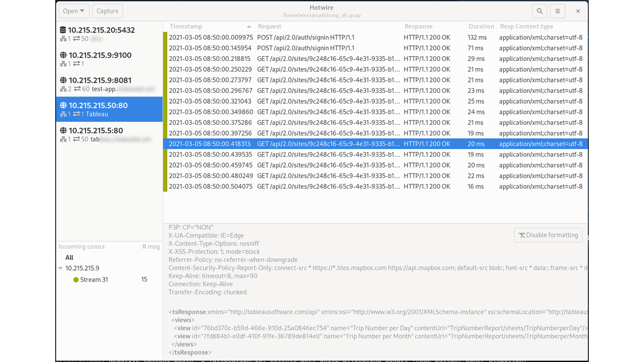Click the Capture button
The height and width of the screenshot is (362, 644).
[x=107, y=10]
